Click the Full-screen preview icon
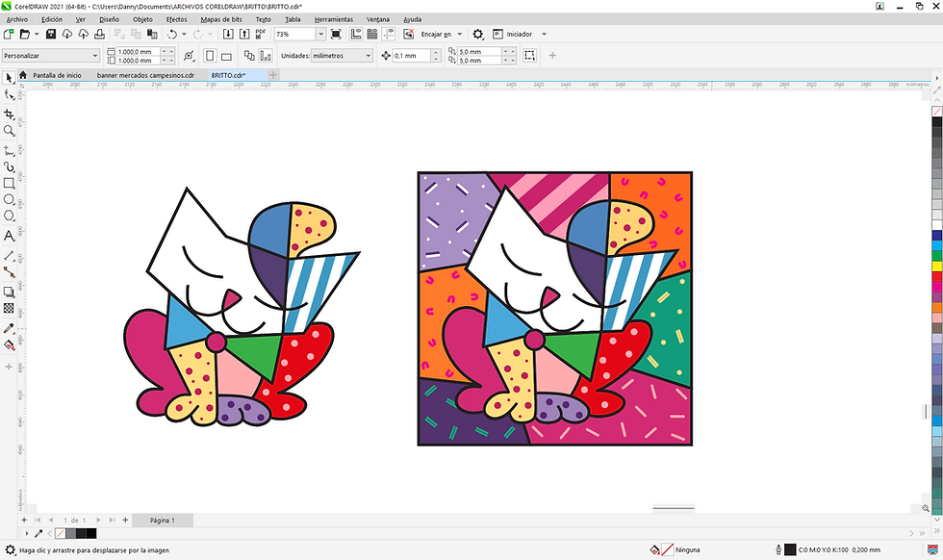Screen dimensions: 943x560 [x=336, y=35]
